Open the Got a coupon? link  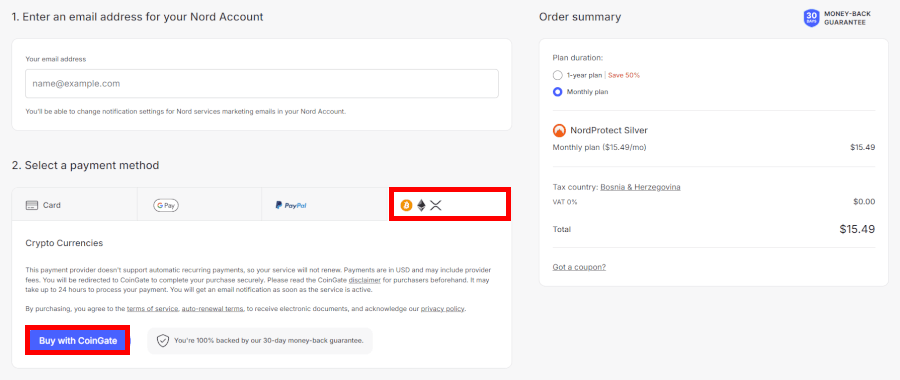click(x=579, y=267)
